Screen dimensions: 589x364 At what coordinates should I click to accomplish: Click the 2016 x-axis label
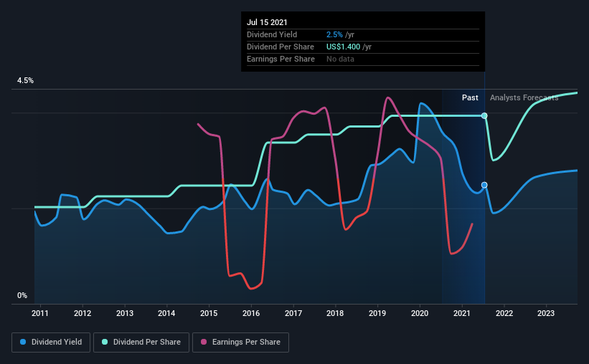pyautogui.click(x=251, y=313)
